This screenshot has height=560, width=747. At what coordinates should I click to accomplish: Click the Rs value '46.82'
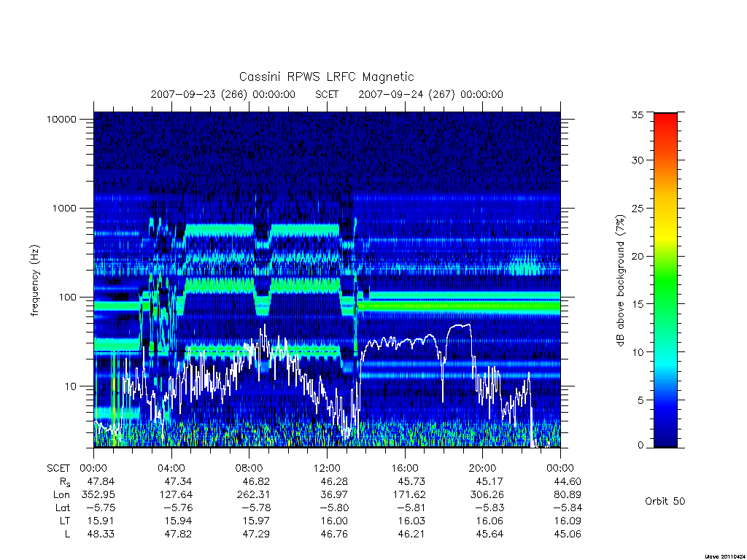tap(256, 481)
